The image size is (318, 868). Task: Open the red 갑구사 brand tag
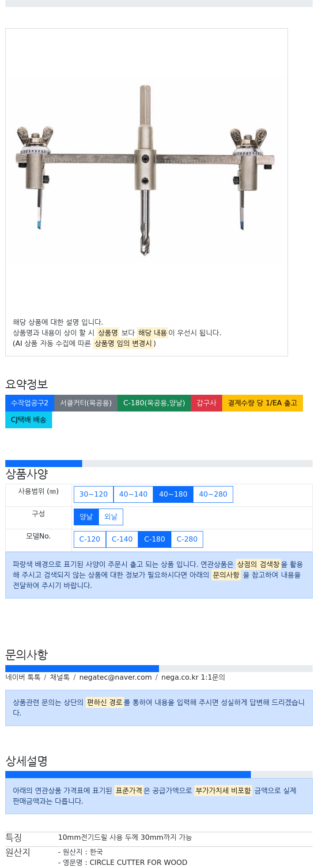[206, 403]
